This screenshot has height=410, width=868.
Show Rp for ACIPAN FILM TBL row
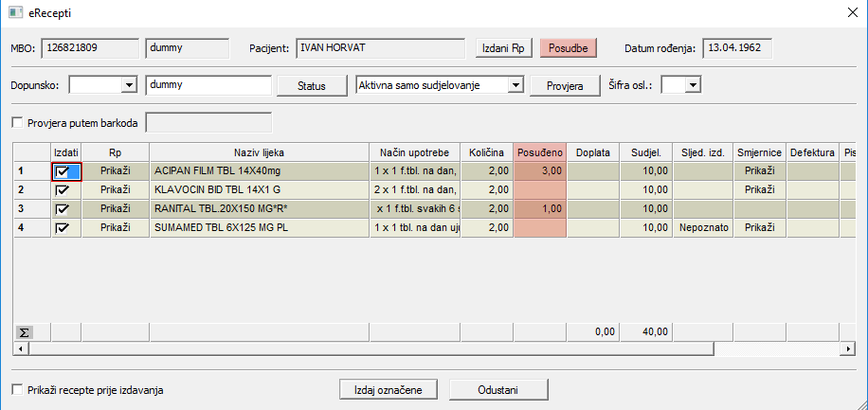(x=116, y=171)
